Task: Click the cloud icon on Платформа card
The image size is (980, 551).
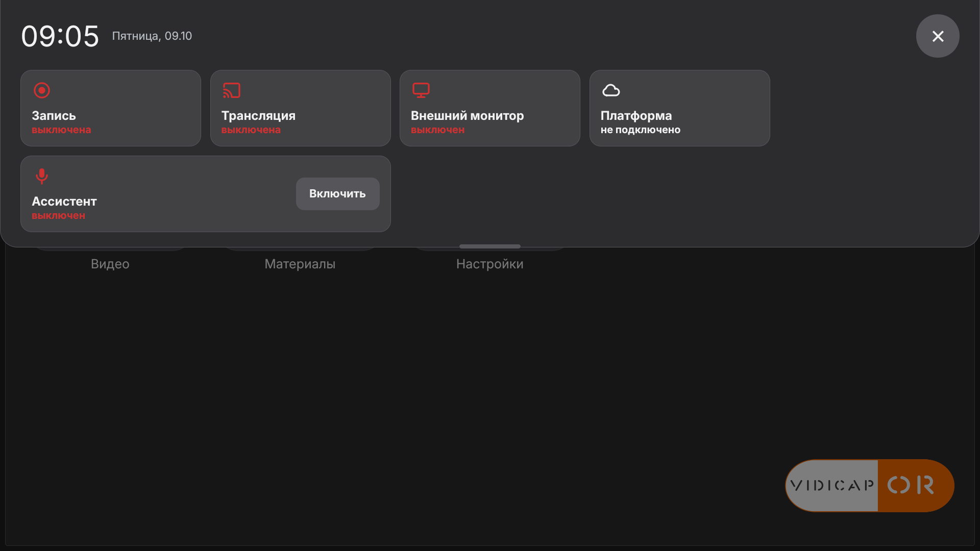Action: click(x=611, y=90)
